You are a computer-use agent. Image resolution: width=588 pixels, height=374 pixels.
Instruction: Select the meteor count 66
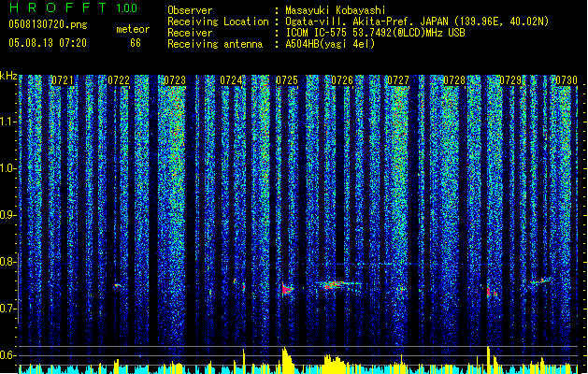pyautogui.click(x=136, y=43)
